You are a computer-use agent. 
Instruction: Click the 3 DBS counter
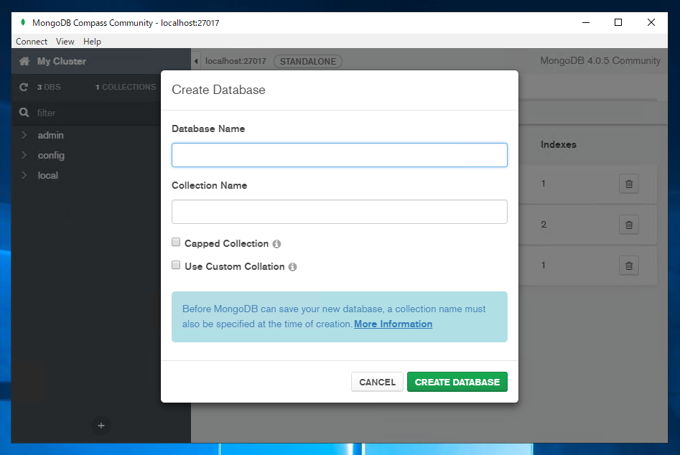(49, 87)
